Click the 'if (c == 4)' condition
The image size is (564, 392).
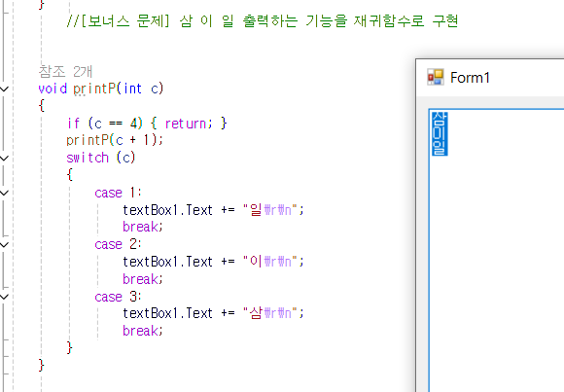coord(105,124)
